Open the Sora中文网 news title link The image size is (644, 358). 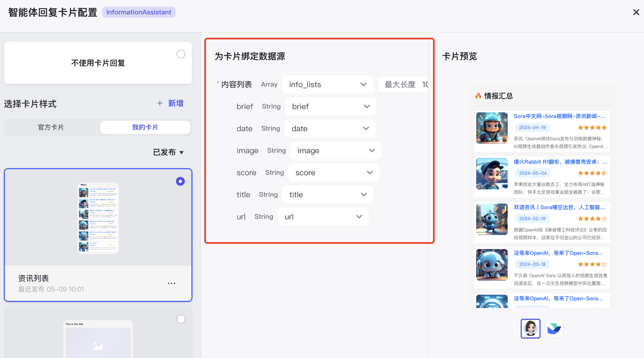pos(559,116)
